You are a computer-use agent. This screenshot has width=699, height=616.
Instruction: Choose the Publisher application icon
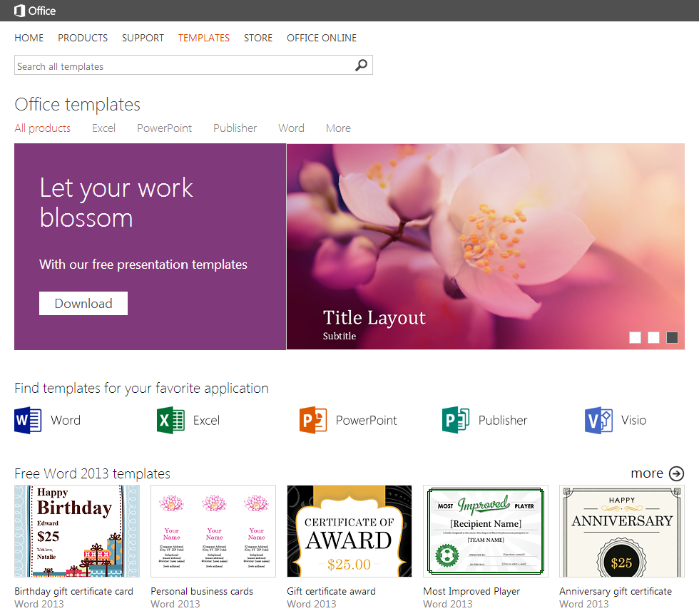click(456, 420)
